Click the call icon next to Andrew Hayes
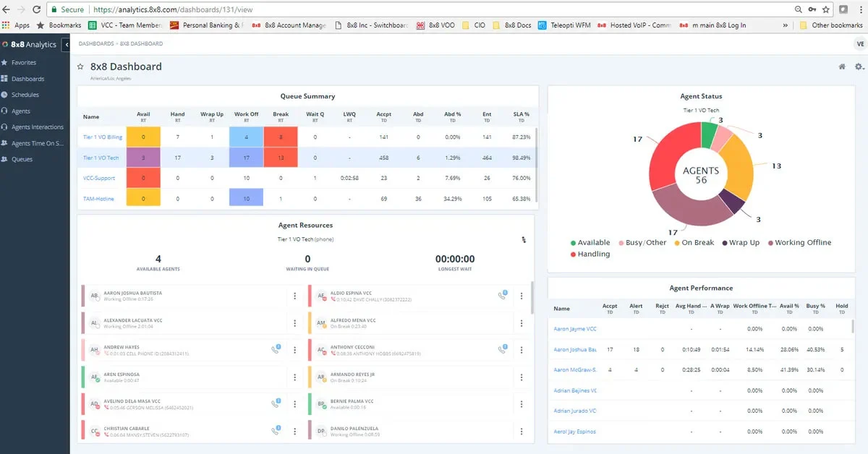This screenshot has height=454, width=868. click(276, 349)
